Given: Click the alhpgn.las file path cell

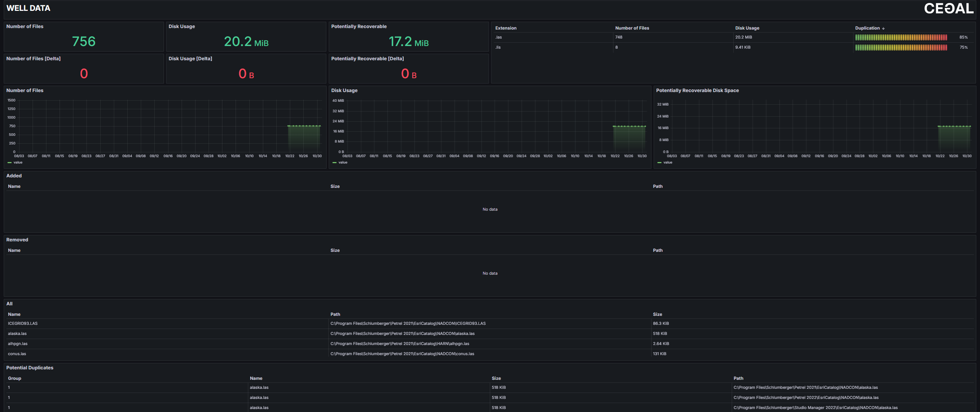Looking at the screenshot, I should [400, 344].
